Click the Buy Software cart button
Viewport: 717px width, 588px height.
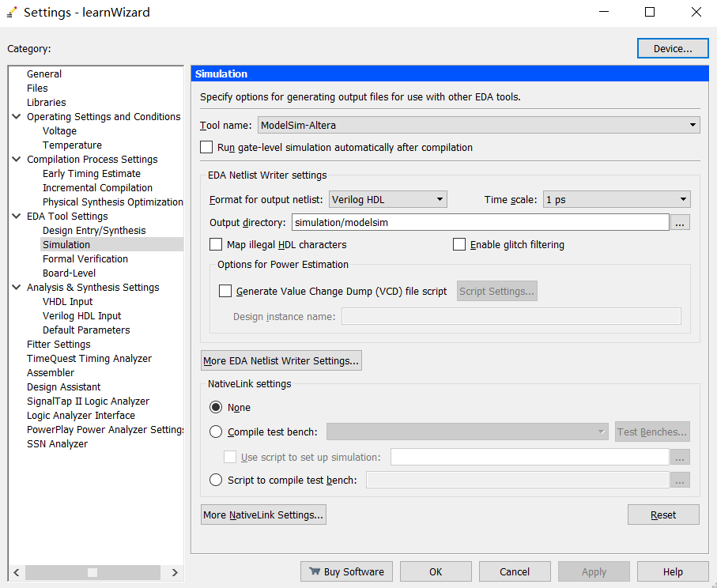point(346,571)
